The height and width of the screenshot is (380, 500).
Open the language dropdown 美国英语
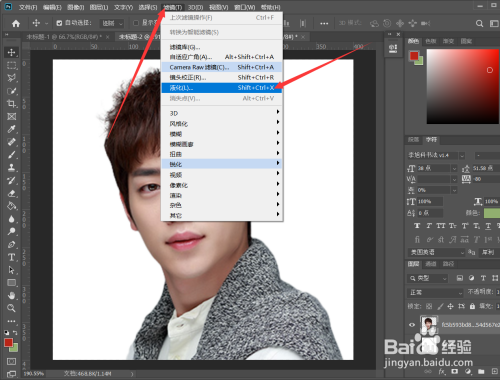click(x=436, y=252)
